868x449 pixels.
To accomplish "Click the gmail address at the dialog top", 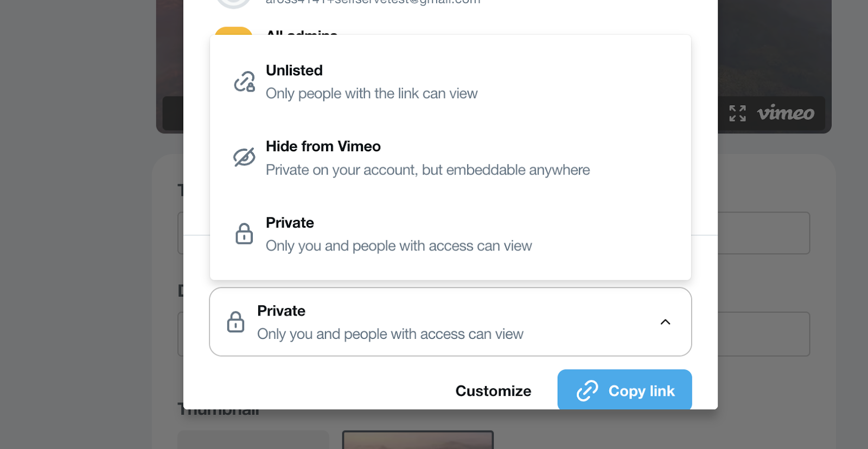I will click(372, 2).
